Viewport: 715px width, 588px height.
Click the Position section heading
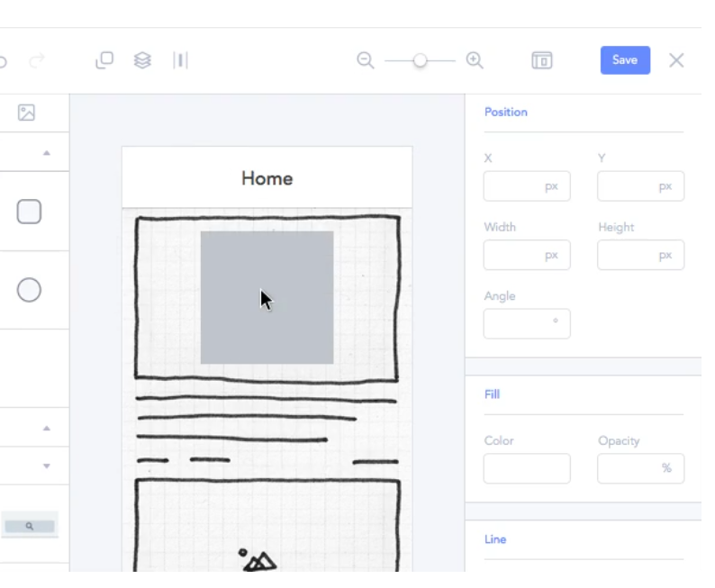point(506,113)
